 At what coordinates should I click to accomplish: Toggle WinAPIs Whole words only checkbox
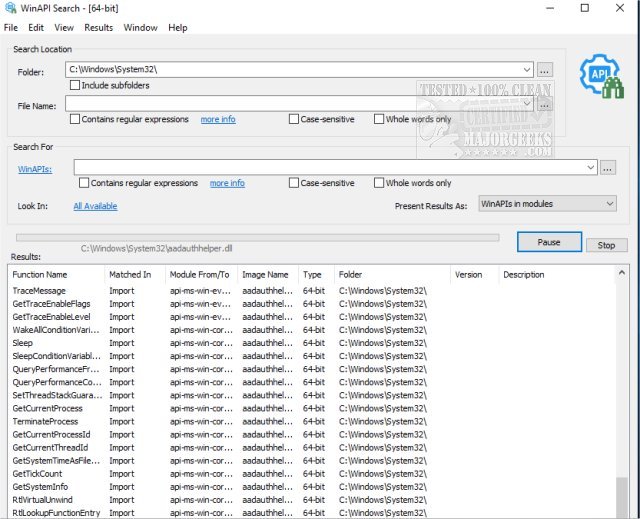pyautogui.click(x=379, y=183)
